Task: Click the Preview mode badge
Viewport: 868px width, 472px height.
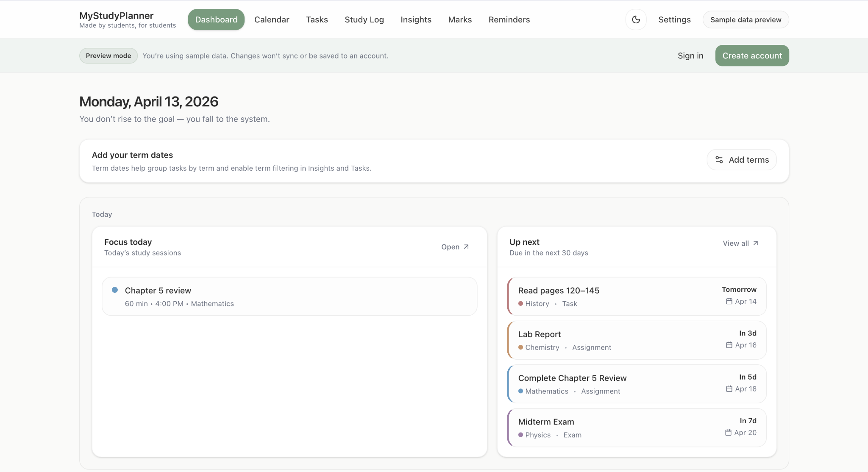Action: point(108,56)
